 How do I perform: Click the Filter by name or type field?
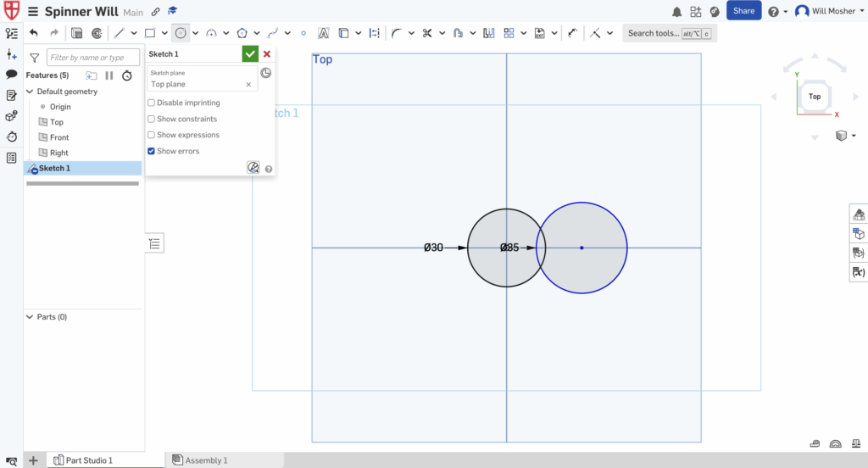point(92,58)
